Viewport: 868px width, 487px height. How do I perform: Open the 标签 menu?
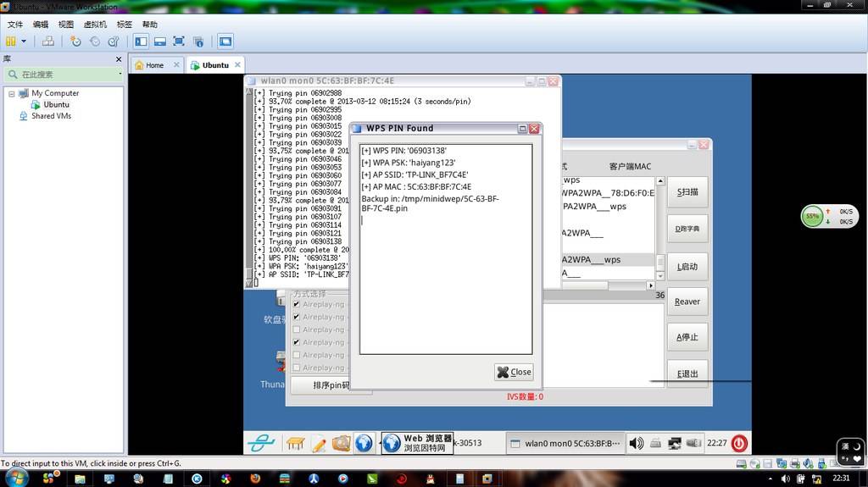125,25
